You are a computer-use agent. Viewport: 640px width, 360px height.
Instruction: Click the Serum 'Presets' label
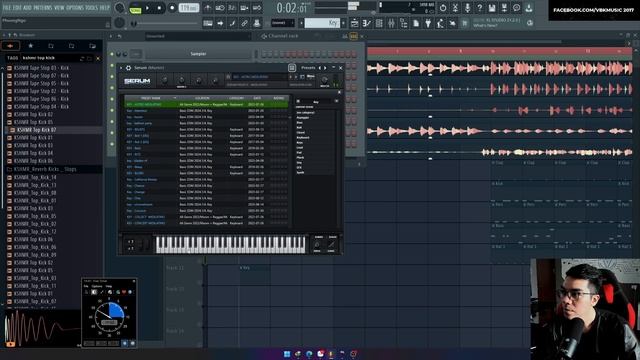(308, 68)
